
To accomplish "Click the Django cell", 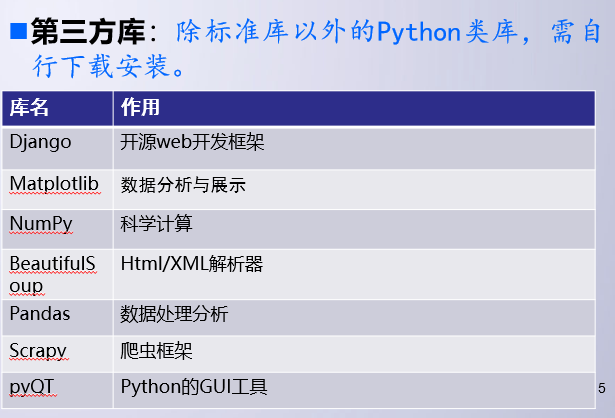I will coord(58,148).
